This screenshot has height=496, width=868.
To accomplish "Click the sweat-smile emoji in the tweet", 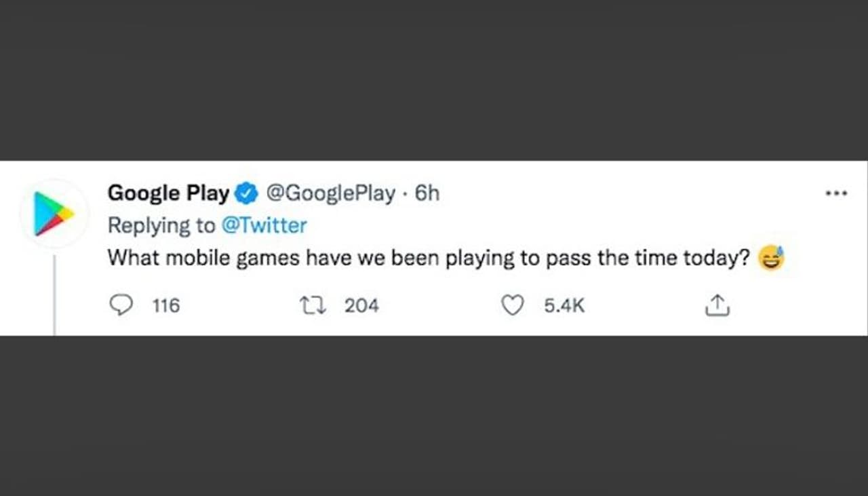I will (771, 259).
